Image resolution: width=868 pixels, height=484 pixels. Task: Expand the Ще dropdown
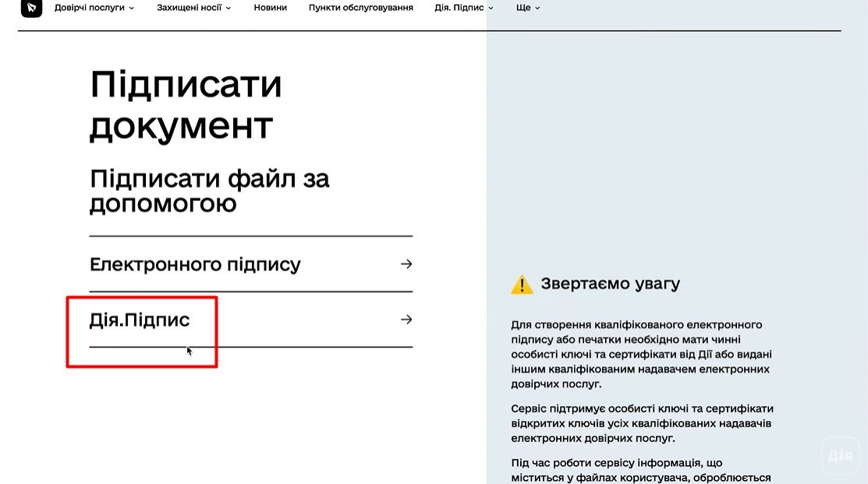(526, 8)
